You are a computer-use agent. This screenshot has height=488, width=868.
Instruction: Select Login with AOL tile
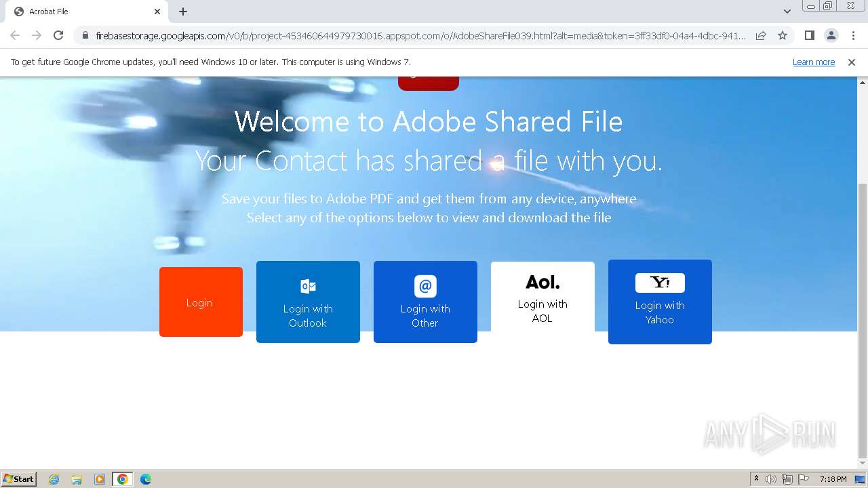[542, 297]
